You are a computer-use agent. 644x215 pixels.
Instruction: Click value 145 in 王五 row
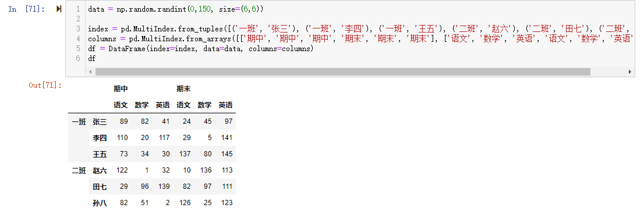[x=227, y=154]
